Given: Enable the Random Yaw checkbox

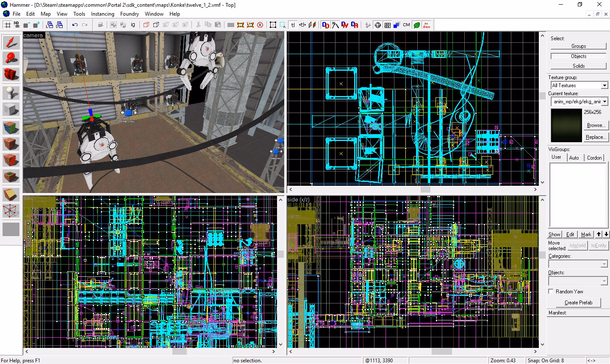Looking at the screenshot, I should (551, 291).
